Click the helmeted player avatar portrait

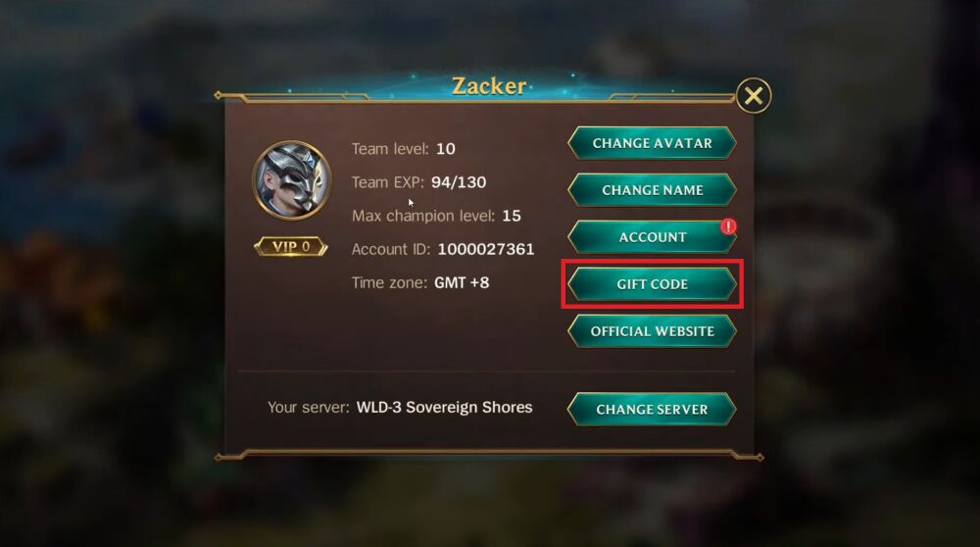point(292,180)
